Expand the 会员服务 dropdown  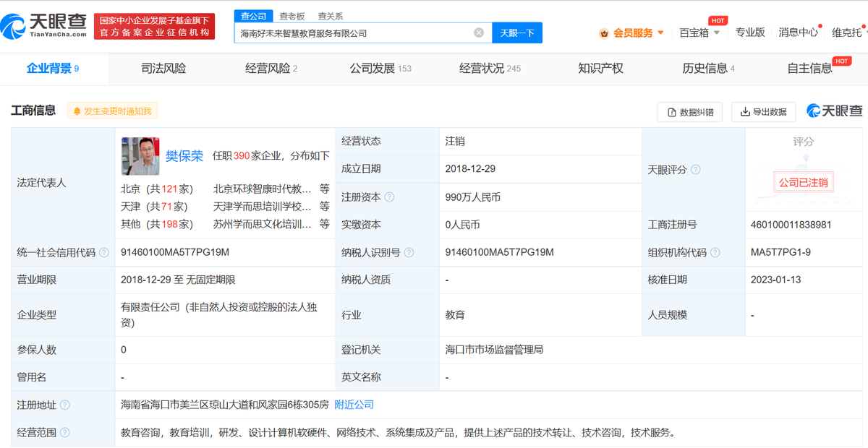pyautogui.click(x=660, y=33)
